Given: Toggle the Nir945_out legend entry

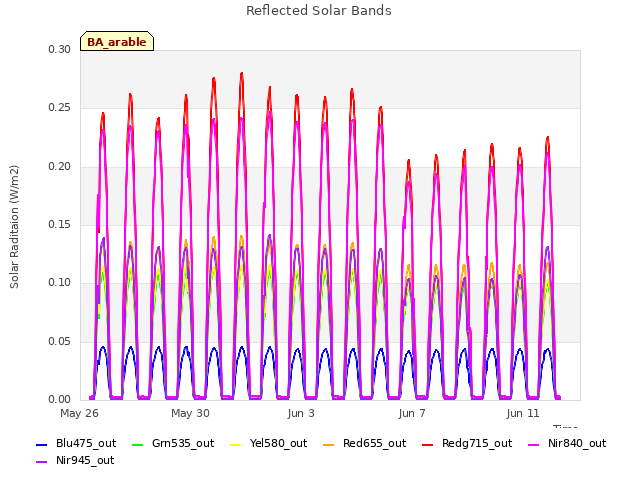Looking at the screenshot, I should point(75,461).
